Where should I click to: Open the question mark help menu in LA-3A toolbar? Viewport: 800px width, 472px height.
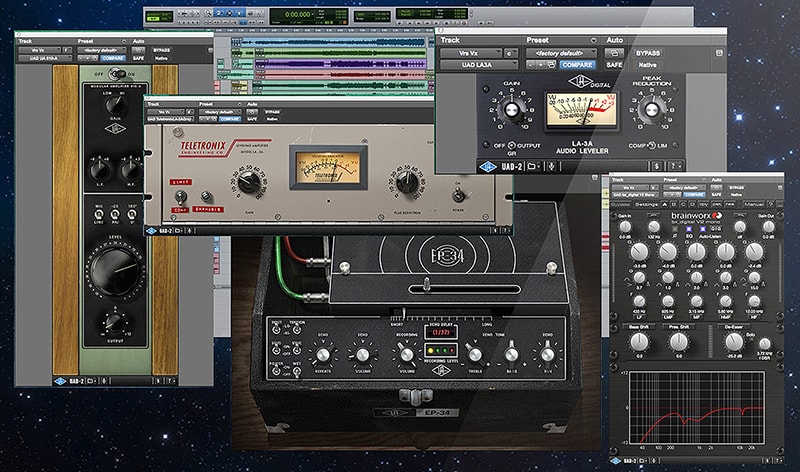pyautogui.click(x=674, y=166)
